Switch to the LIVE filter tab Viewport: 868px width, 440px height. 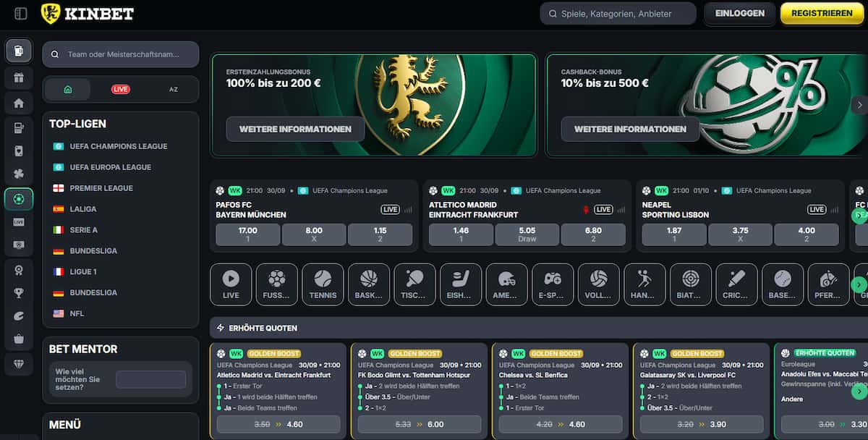121,89
